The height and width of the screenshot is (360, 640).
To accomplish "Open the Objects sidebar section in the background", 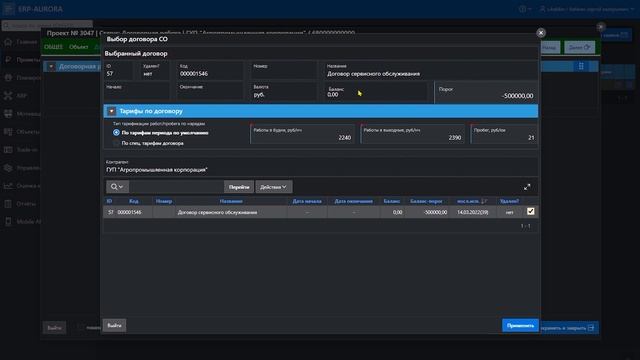I will tap(21, 131).
